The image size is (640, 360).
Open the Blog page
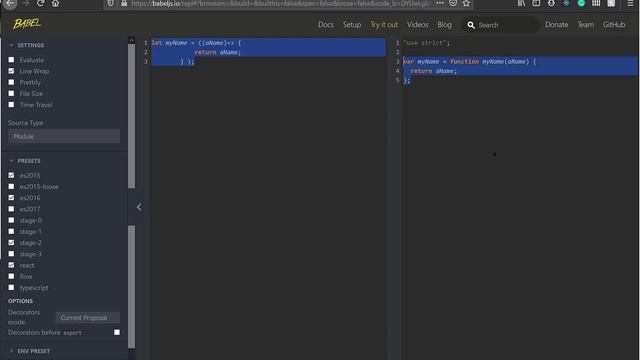coord(444,25)
